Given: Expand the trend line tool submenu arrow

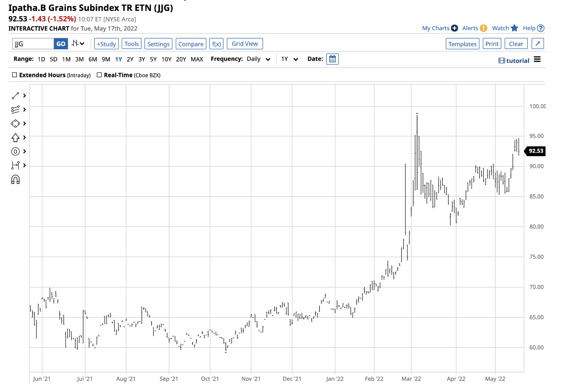Looking at the screenshot, I should click(x=24, y=96).
